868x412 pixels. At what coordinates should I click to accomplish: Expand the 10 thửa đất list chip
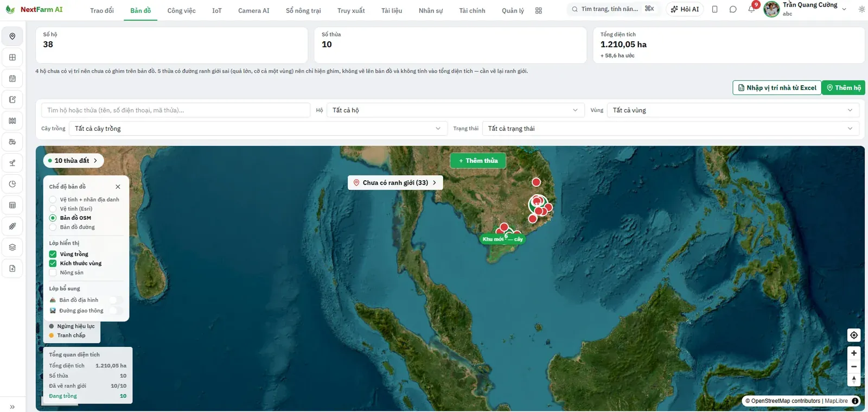click(x=73, y=161)
